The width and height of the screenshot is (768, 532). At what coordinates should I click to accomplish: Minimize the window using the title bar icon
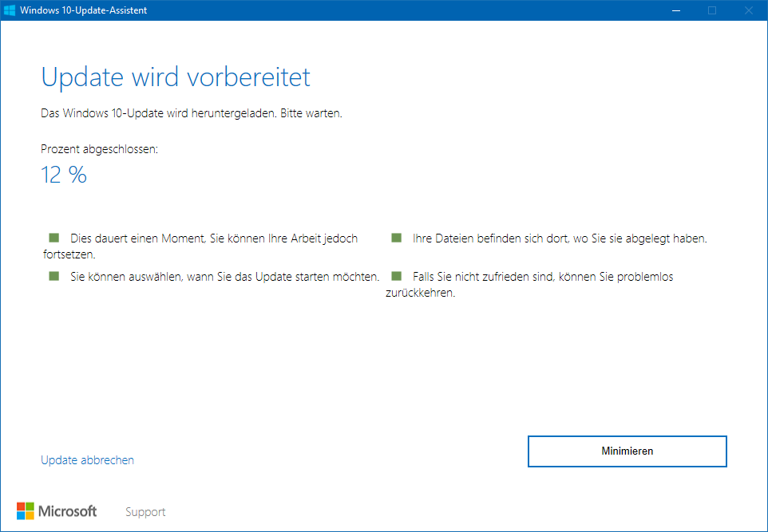click(675, 10)
